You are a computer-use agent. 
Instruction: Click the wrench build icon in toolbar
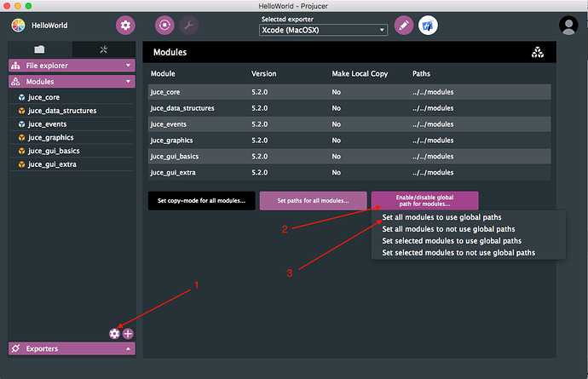188,25
